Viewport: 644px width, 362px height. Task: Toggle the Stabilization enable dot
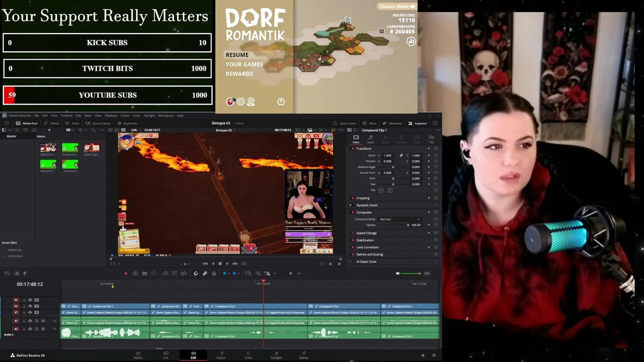(353, 240)
